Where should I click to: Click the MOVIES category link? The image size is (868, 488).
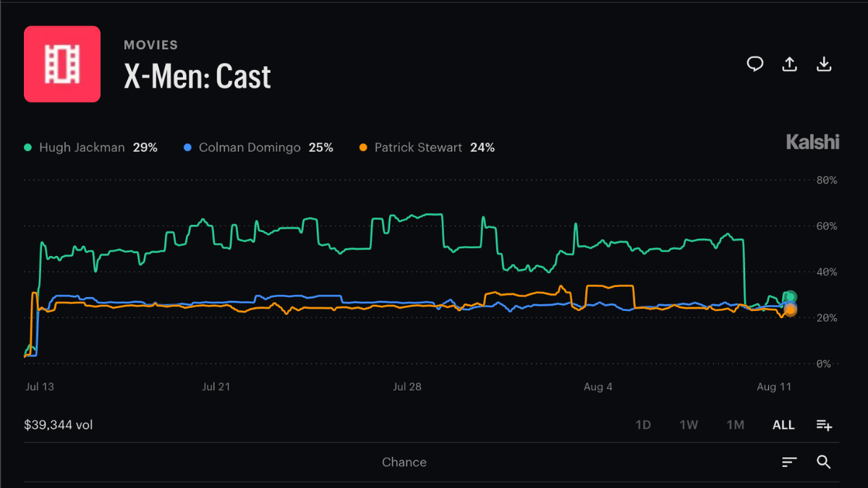(x=150, y=45)
